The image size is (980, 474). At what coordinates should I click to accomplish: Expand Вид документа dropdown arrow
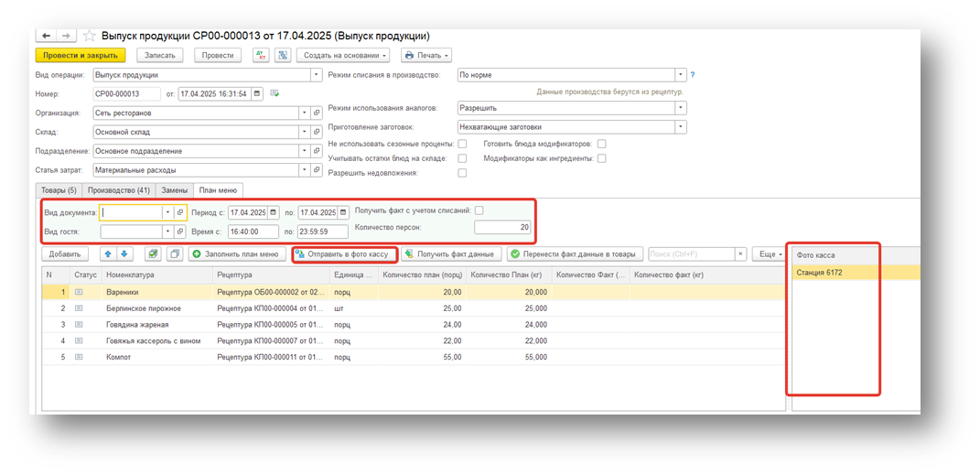(x=168, y=212)
